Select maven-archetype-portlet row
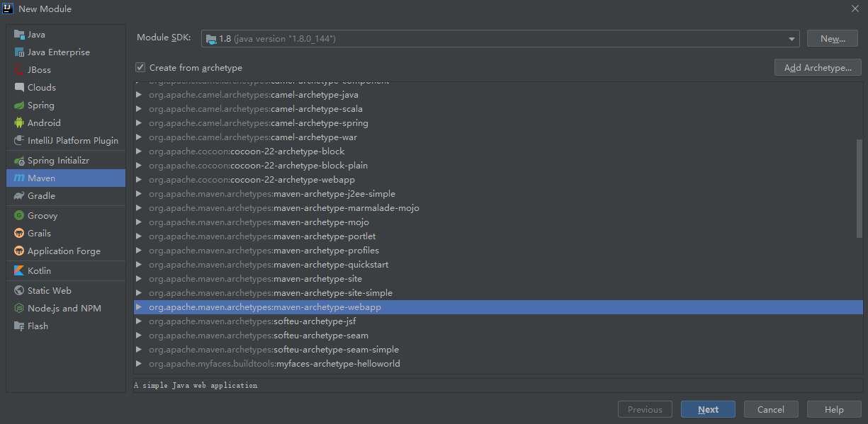This screenshot has width=868, height=424. [x=498, y=236]
